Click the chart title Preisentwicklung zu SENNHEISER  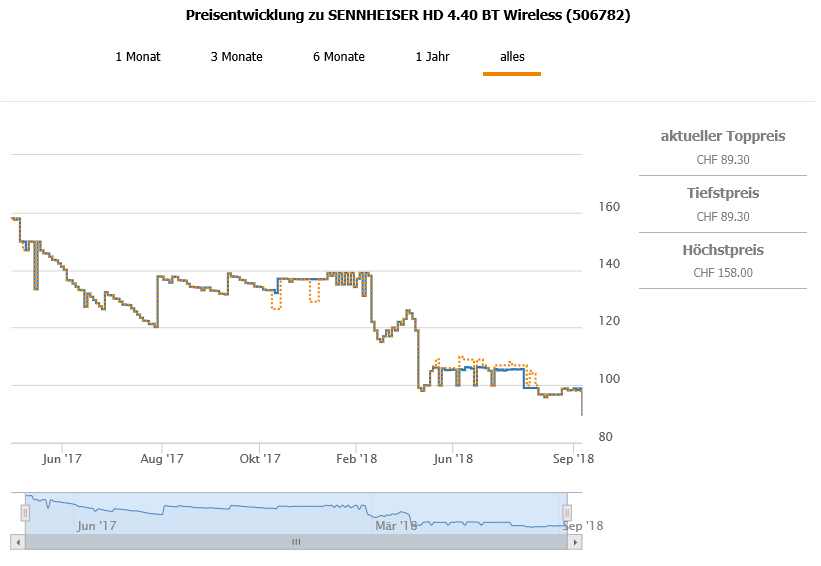point(408,15)
